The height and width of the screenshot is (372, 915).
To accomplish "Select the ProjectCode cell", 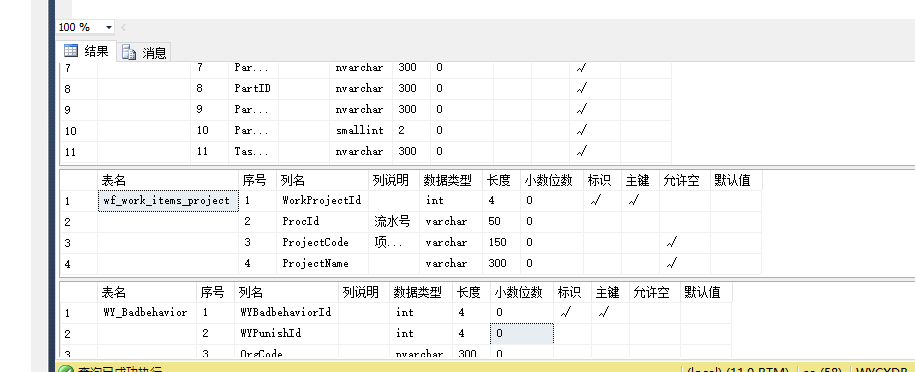I will click(322, 242).
